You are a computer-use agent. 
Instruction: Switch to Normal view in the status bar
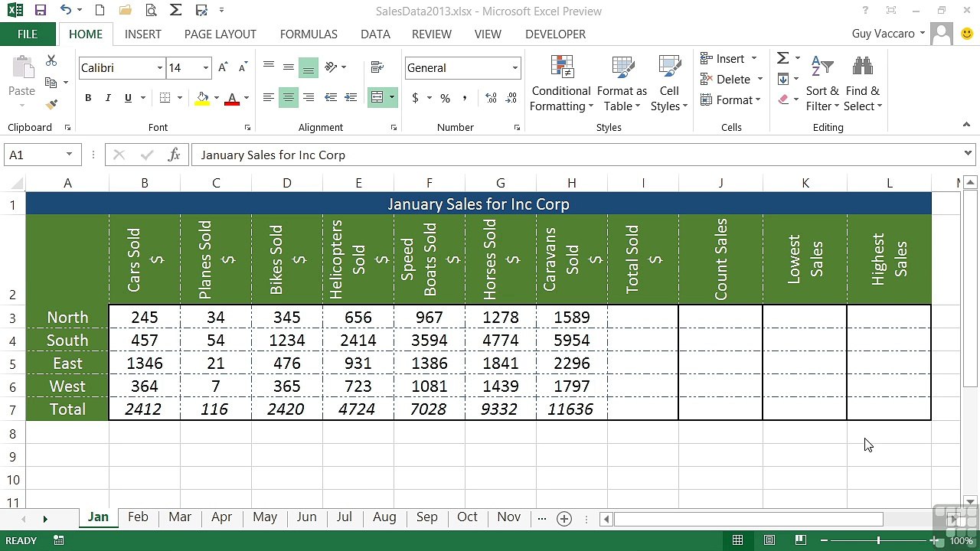(x=737, y=540)
